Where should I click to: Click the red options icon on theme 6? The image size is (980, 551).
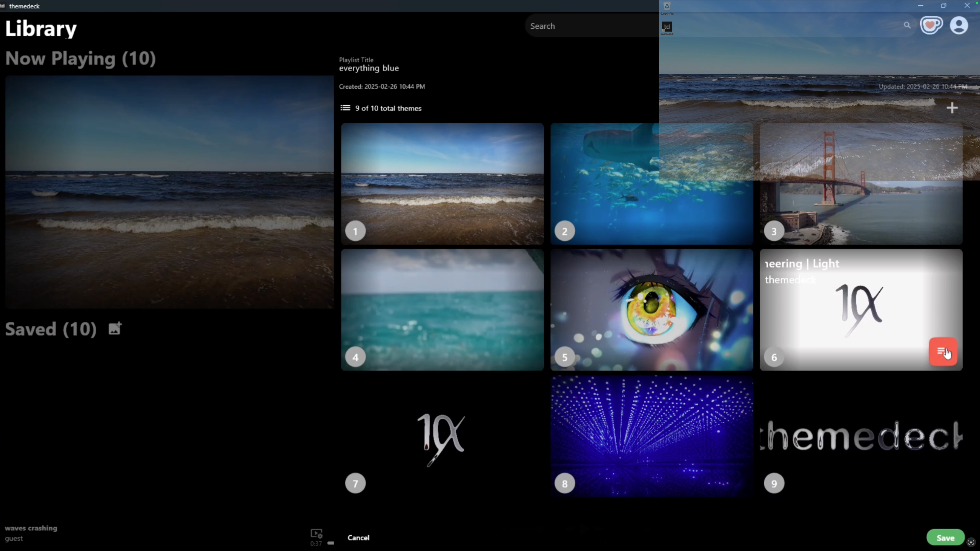[943, 352]
